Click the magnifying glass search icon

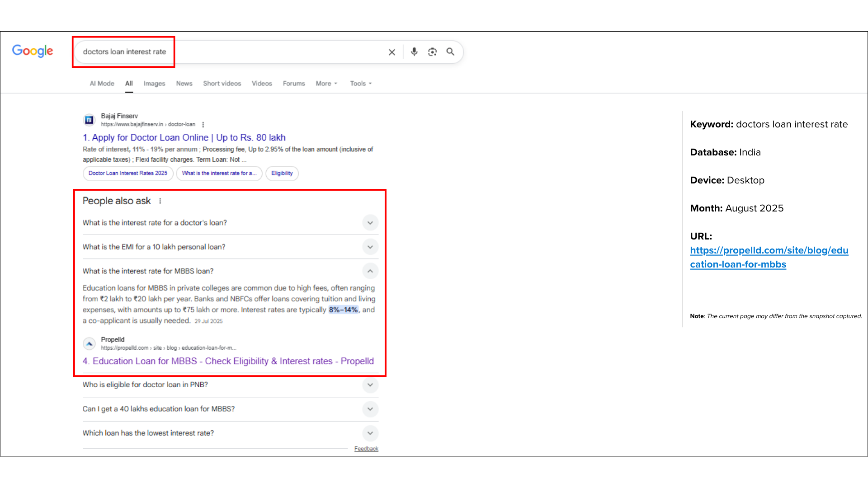click(x=450, y=52)
